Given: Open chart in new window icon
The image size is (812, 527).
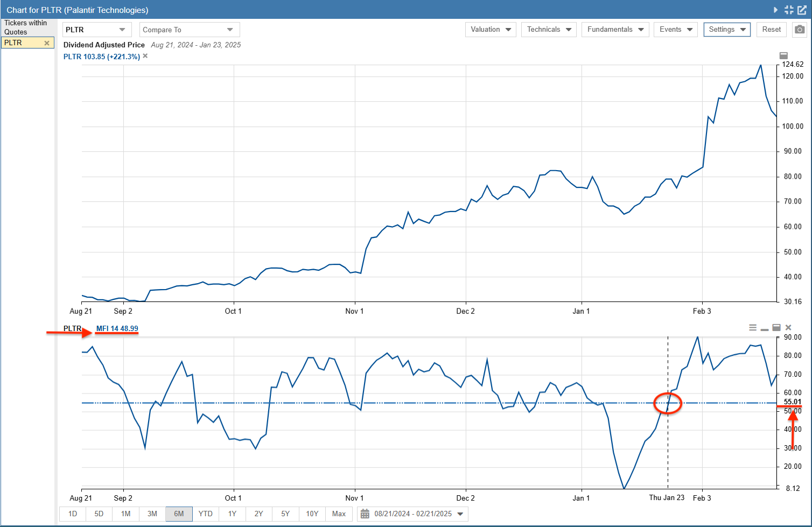Looking at the screenshot, I should 802,10.
